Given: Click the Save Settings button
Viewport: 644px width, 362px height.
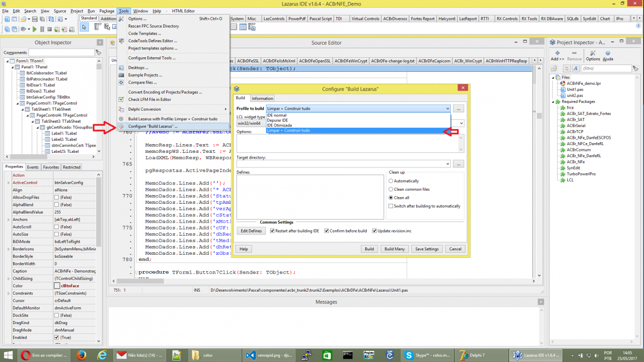Looking at the screenshot, I should pyautogui.click(x=427, y=249).
